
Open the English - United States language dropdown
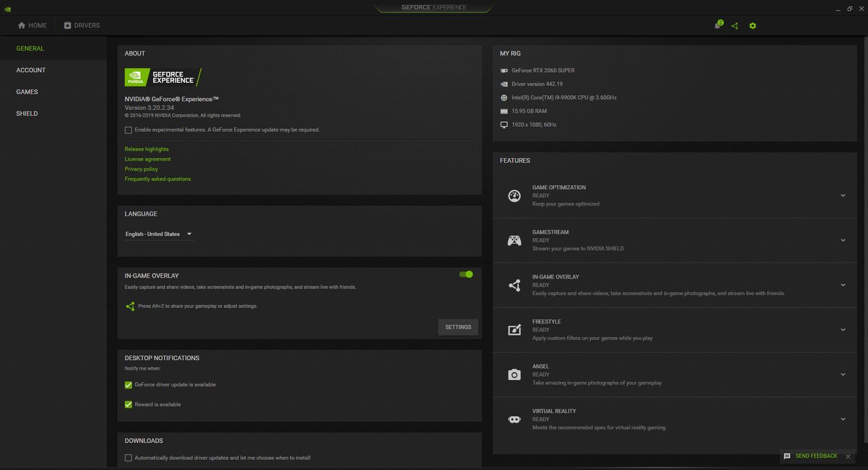click(x=159, y=234)
